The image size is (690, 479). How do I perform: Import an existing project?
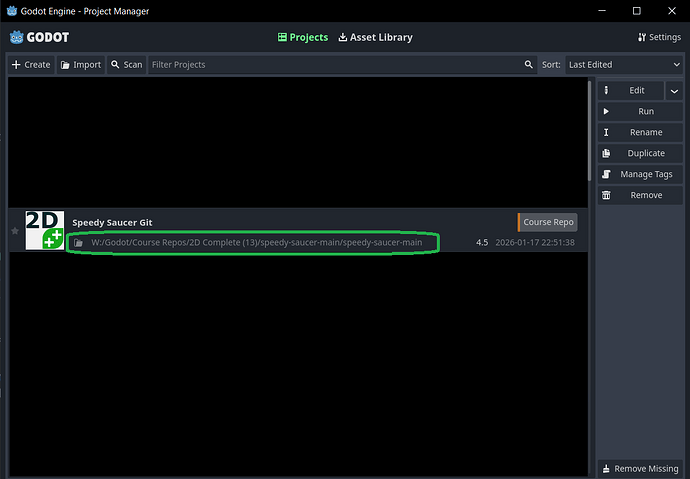[81, 65]
